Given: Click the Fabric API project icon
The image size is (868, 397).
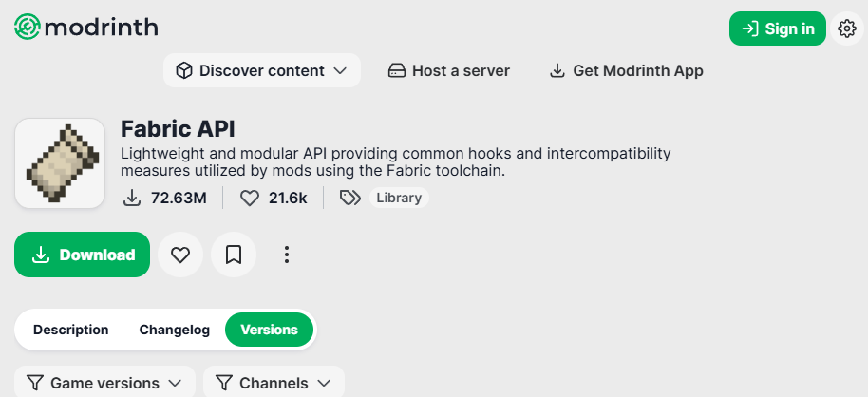Looking at the screenshot, I should click(x=60, y=163).
